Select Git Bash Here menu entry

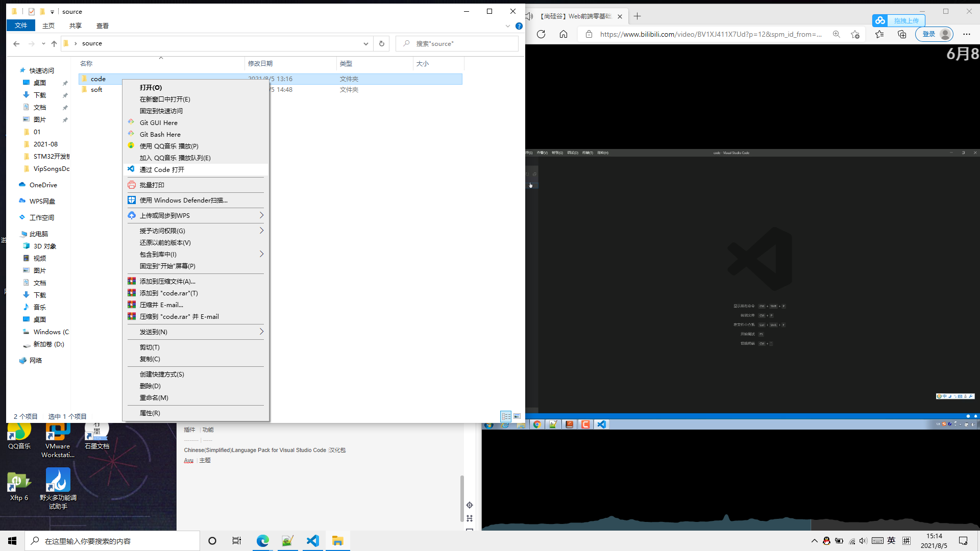[x=196, y=134]
